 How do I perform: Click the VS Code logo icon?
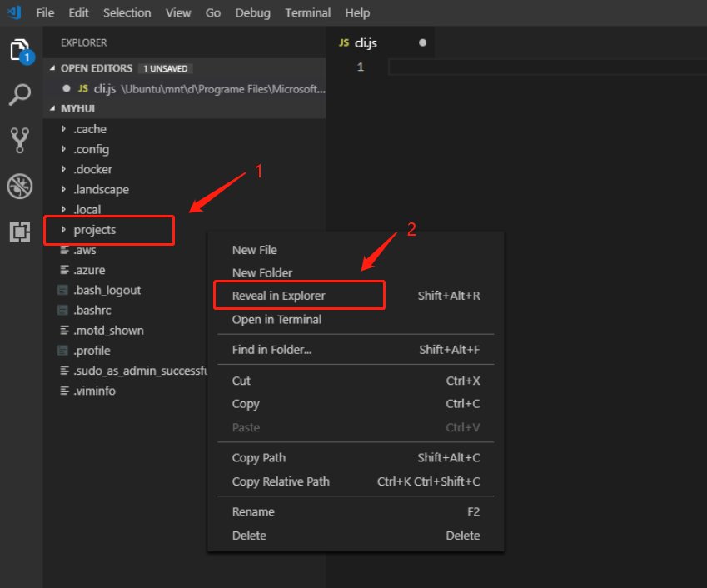click(14, 13)
